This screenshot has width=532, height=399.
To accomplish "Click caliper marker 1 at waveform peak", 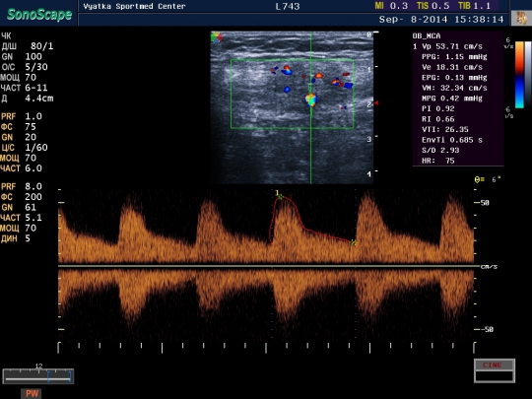I will point(279,195).
